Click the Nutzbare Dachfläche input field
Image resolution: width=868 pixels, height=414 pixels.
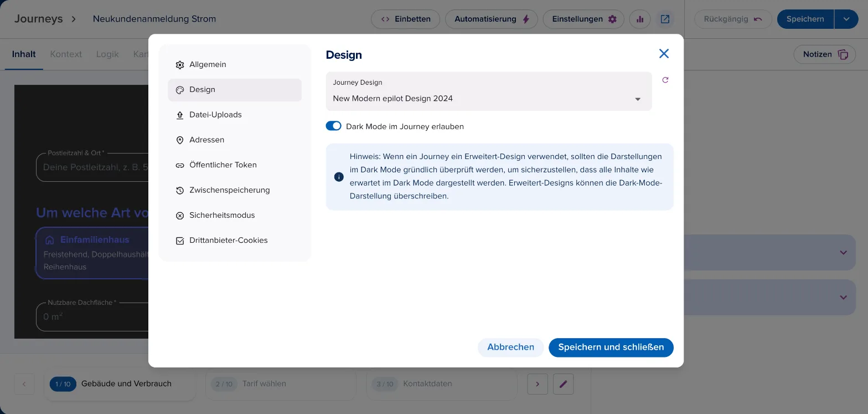92,318
